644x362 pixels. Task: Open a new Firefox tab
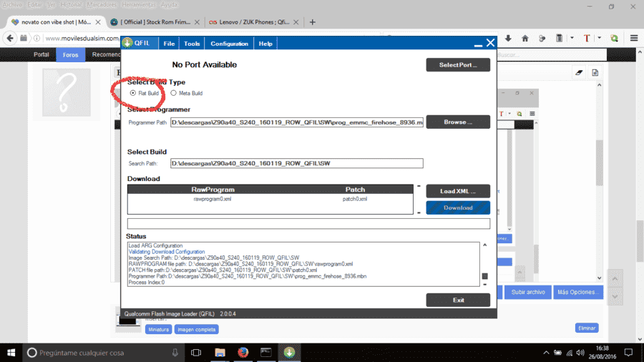(313, 22)
